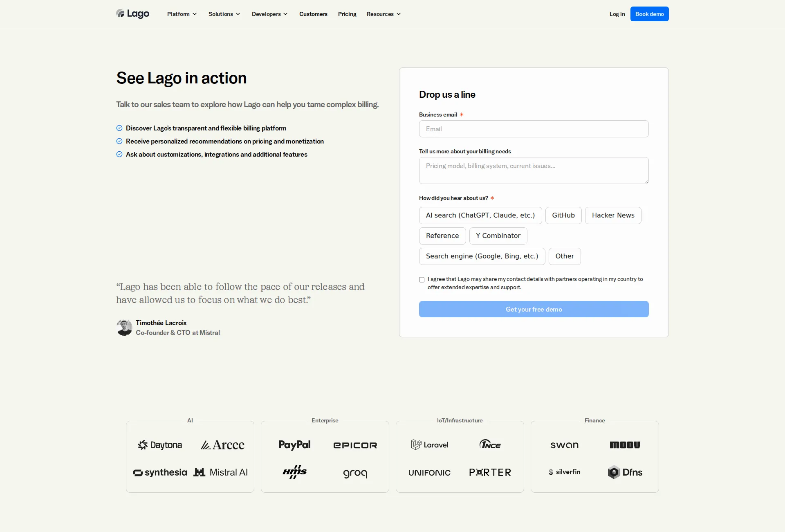The height and width of the screenshot is (532, 785).
Task: Select the PayPal logo under Enterprise
Action: tap(294, 445)
